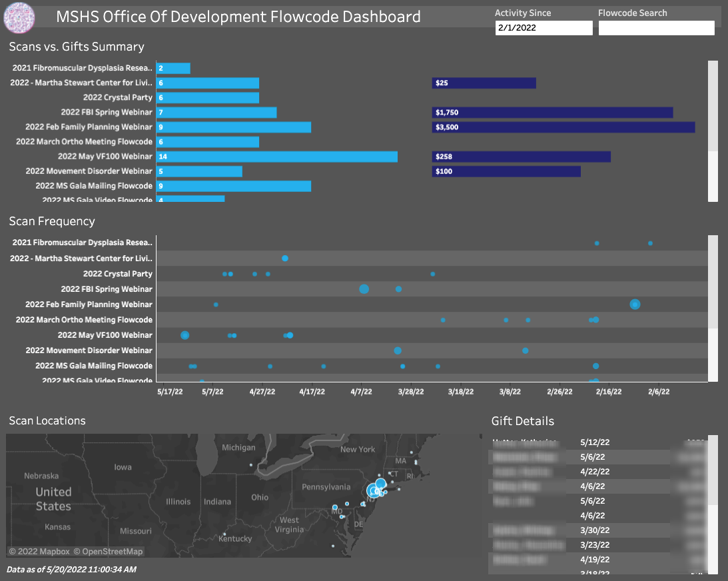This screenshot has width=728, height=581.
Task: Click the 2/16/22 axis date label
Action: coord(609,392)
